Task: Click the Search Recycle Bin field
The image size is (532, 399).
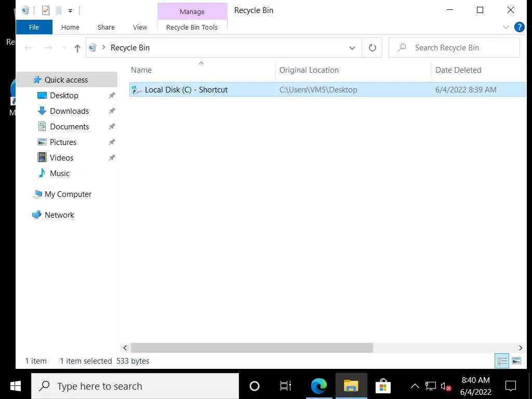Action: click(x=454, y=48)
